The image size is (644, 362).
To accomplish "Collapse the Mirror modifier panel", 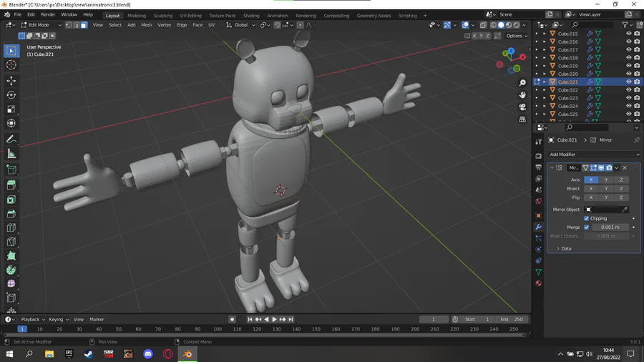I will point(552,168).
